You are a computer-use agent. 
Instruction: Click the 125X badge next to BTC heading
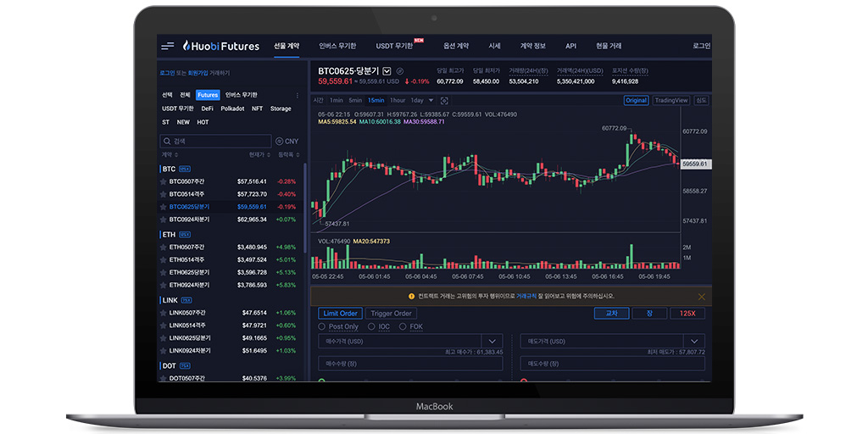[x=185, y=169]
